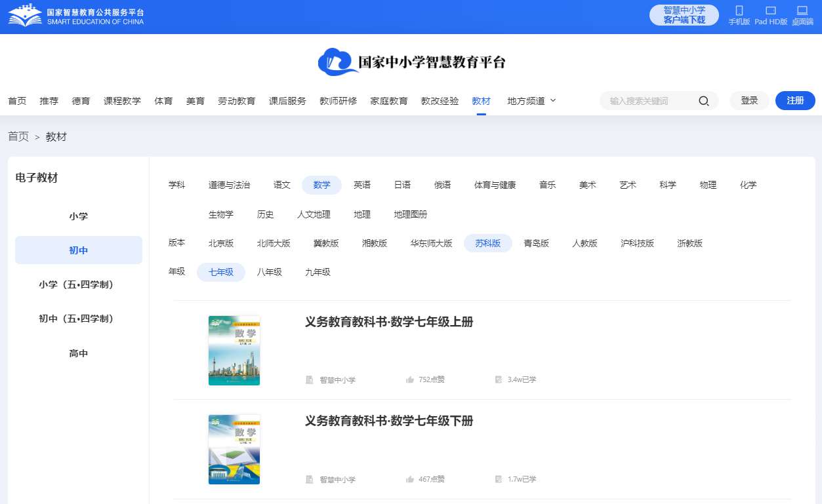The image size is (822, 504).
Task: Choose subject 日语
Action: click(402, 185)
